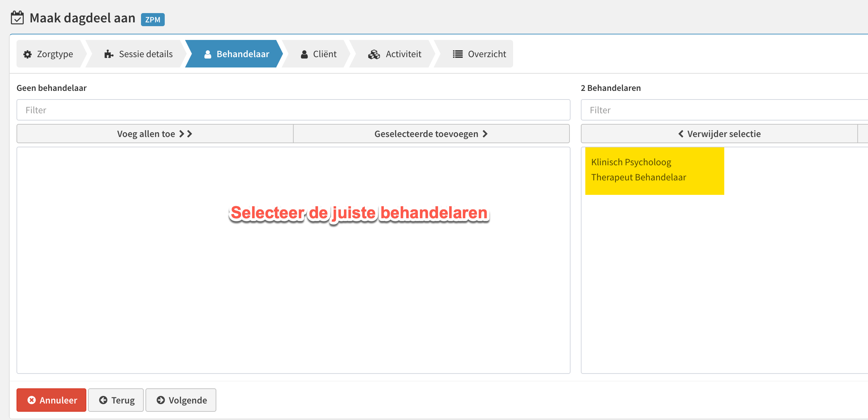Screen dimensions: 868x420
Task: Proceed with the Volgende button
Action: click(x=181, y=400)
